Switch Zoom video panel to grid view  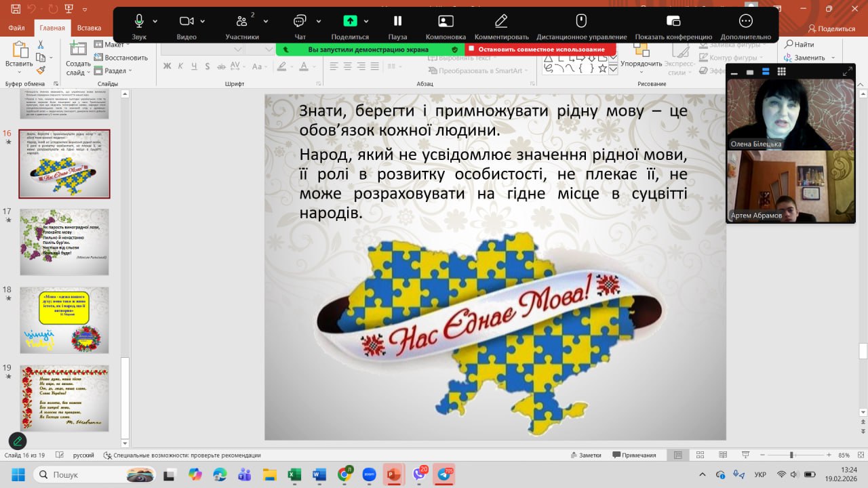(781, 72)
